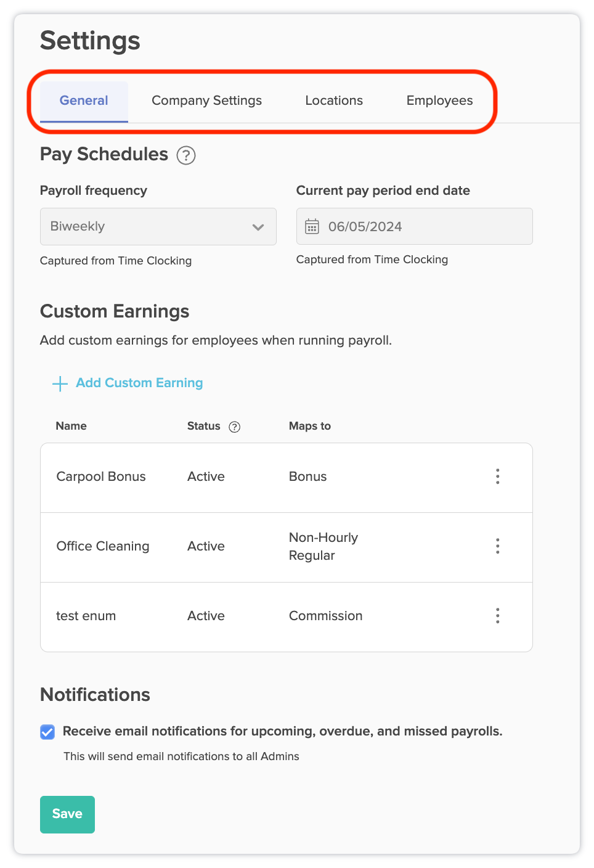Click the Save button
Image resolution: width=594 pixels, height=868 pixels.
click(67, 814)
